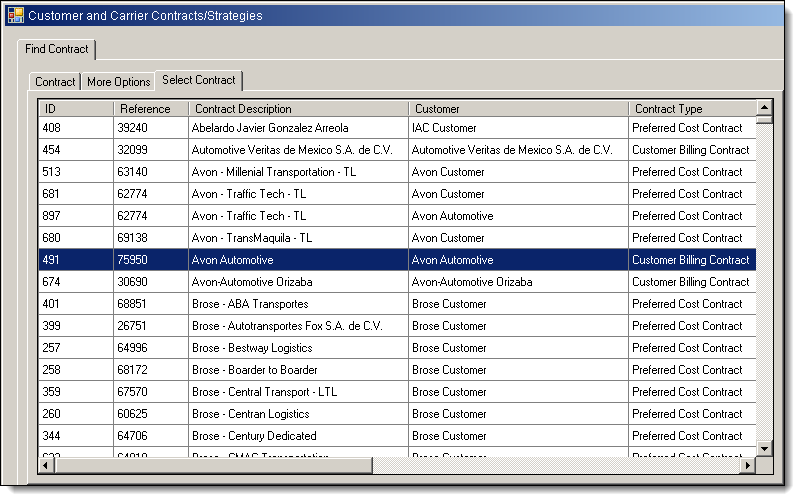Click highlighted ID 491 cell

point(76,260)
